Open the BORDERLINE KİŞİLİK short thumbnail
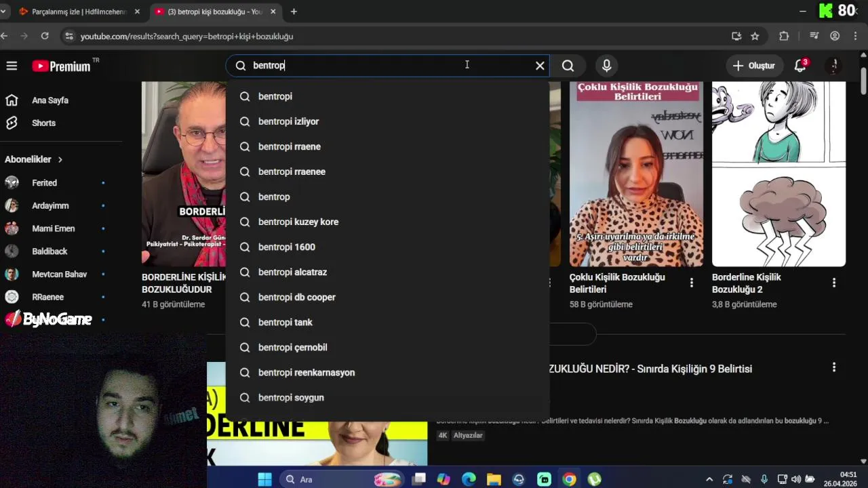Viewport: 868px width, 488px height. point(184,174)
